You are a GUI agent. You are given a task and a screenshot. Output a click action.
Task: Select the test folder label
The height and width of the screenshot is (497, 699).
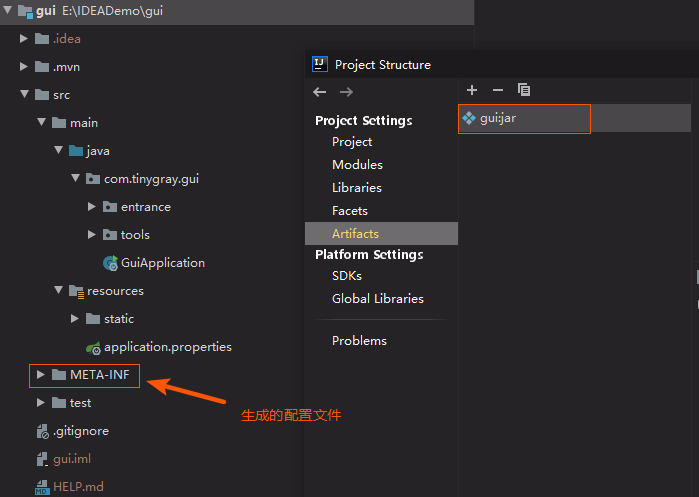coord(80,403)
